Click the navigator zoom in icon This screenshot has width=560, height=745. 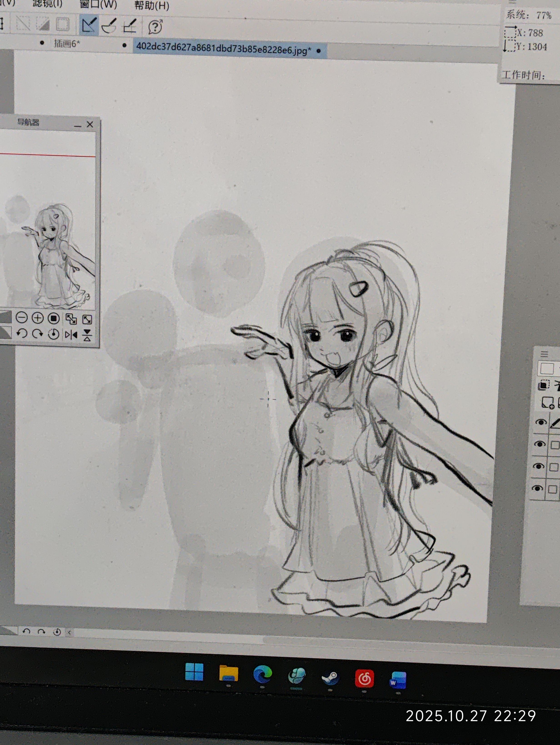(x=38, y=318)
